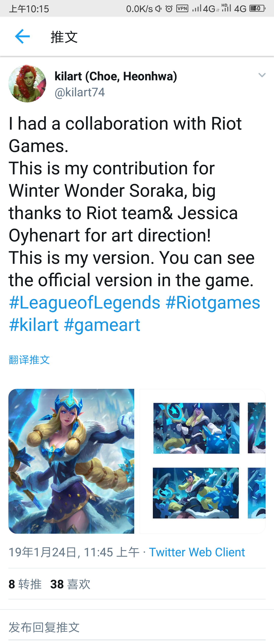Open kilart's profile avatar picture
The height and width of the screenshot is (644, 274).
tap(27, 84)
